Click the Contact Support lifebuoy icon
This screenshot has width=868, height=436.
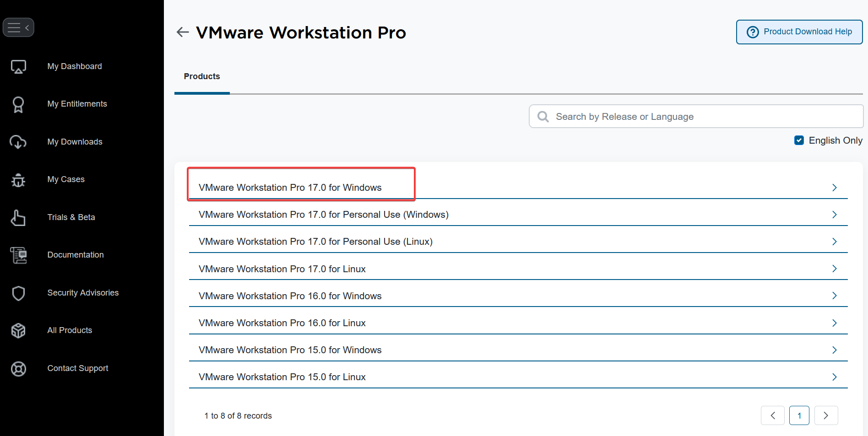tap(18, 369)
